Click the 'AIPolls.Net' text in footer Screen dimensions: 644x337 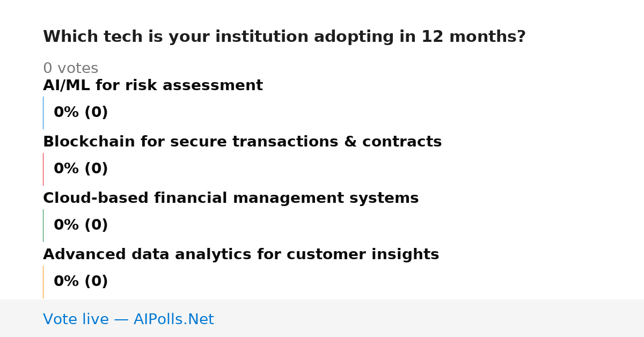174,320
